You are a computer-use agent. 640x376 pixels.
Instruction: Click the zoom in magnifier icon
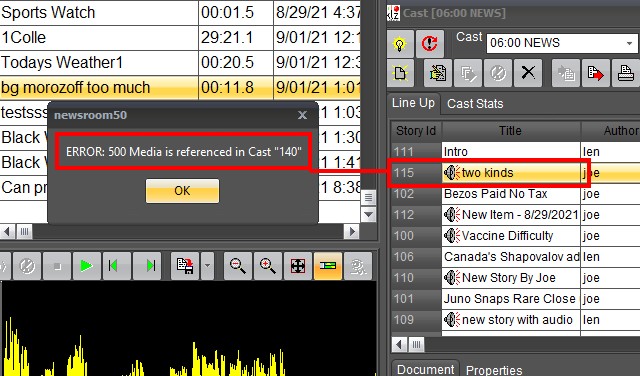click(x=268, y=266)
